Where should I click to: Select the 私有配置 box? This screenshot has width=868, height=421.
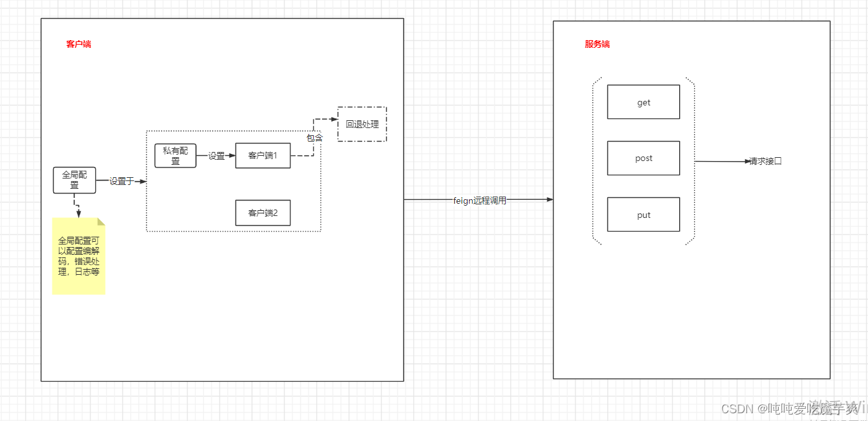click(x=175, y=155)
